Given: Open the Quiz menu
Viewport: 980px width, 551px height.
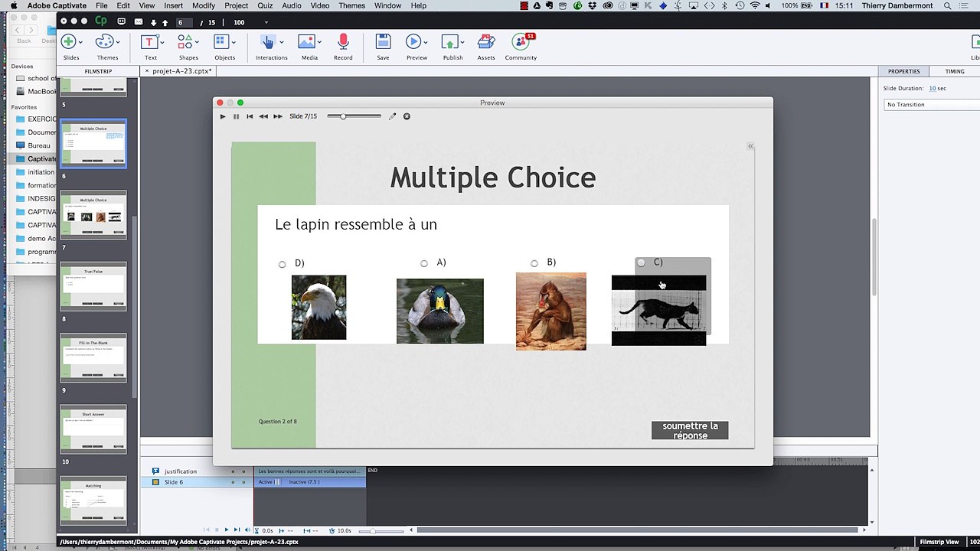Looking at the screenshot, I should click(265, 5).
